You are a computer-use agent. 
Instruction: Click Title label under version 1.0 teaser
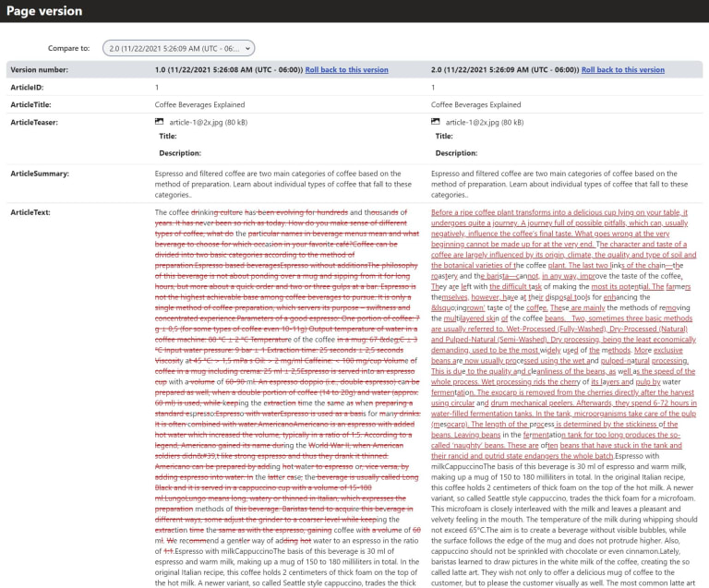coord(168,136)
